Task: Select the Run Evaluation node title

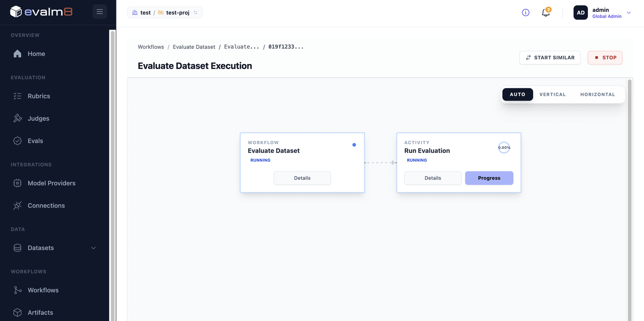Action: tap(427, 151)
